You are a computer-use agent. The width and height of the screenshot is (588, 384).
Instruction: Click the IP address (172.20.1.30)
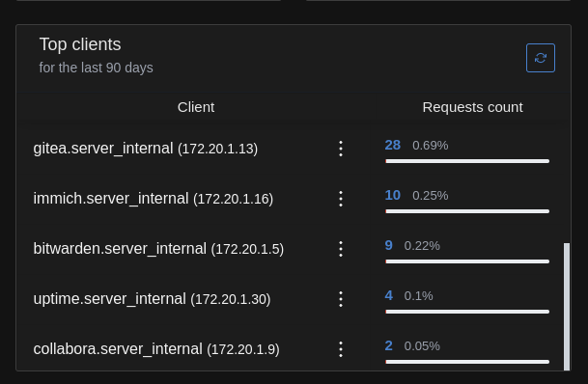[x=231, y=300]
